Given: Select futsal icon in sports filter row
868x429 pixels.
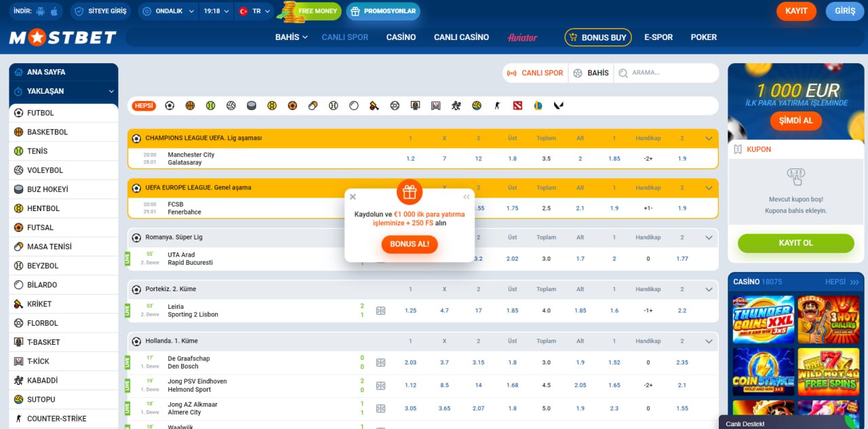Looking at the screenshot, I should (x=292, y=106).
